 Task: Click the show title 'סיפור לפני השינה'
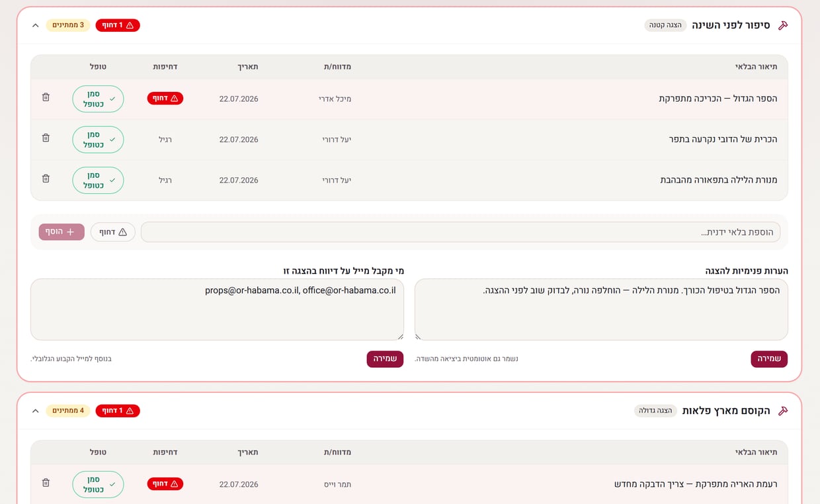[731, 25]
